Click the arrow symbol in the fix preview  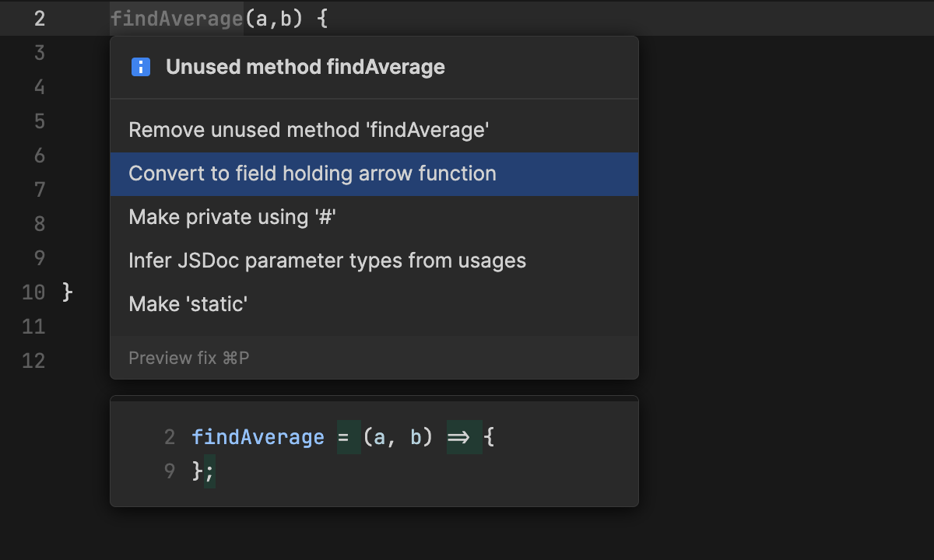click(459, 437)
